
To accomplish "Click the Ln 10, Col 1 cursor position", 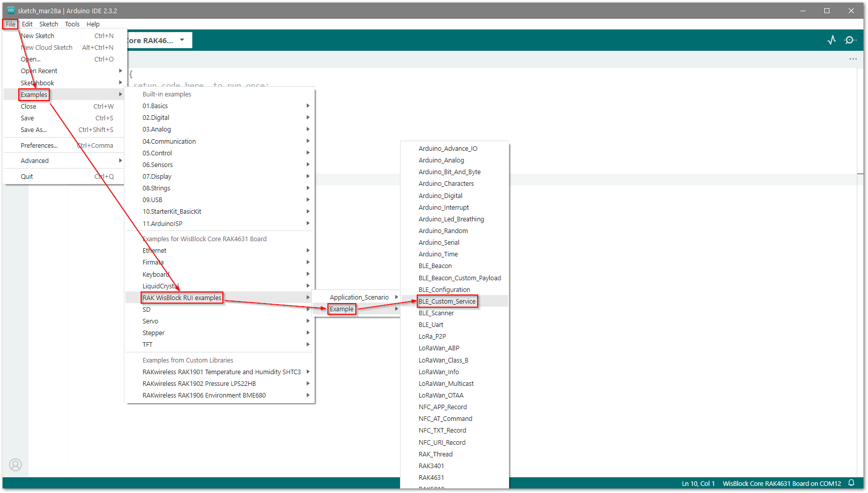I will [x=698, y=483].
